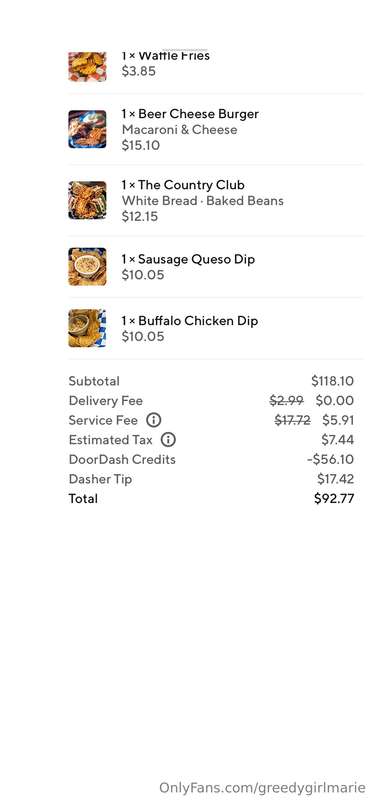Tap the Estimated Tax info icon

tap(168, 439)
